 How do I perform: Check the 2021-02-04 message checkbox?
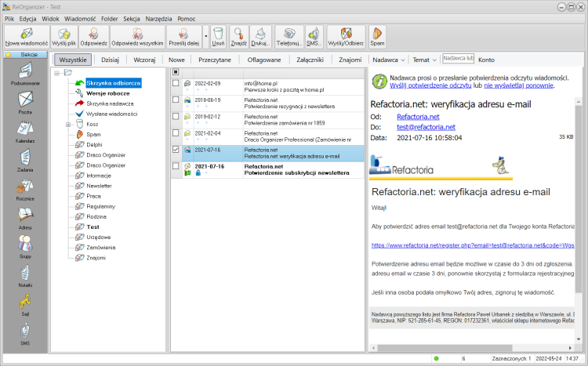click(x=176, y=132)
